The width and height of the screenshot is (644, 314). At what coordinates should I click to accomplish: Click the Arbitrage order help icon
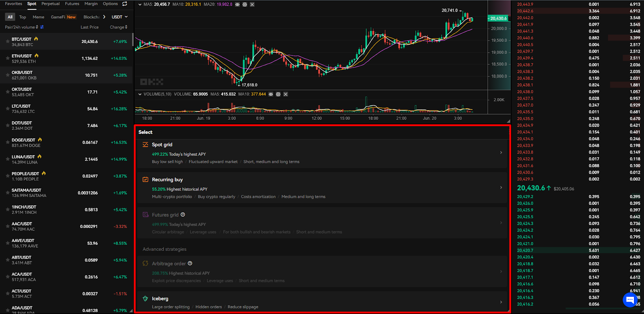[190, 263]
